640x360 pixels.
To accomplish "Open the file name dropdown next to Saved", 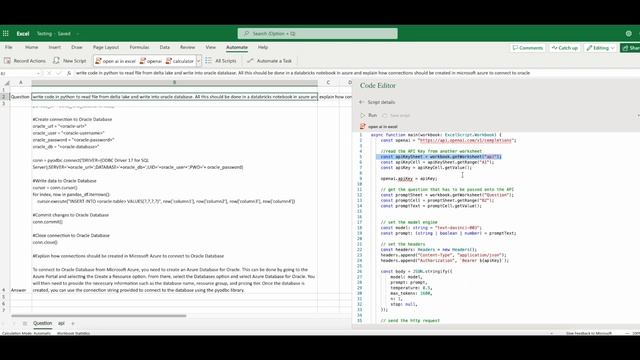I will point(78,34).
